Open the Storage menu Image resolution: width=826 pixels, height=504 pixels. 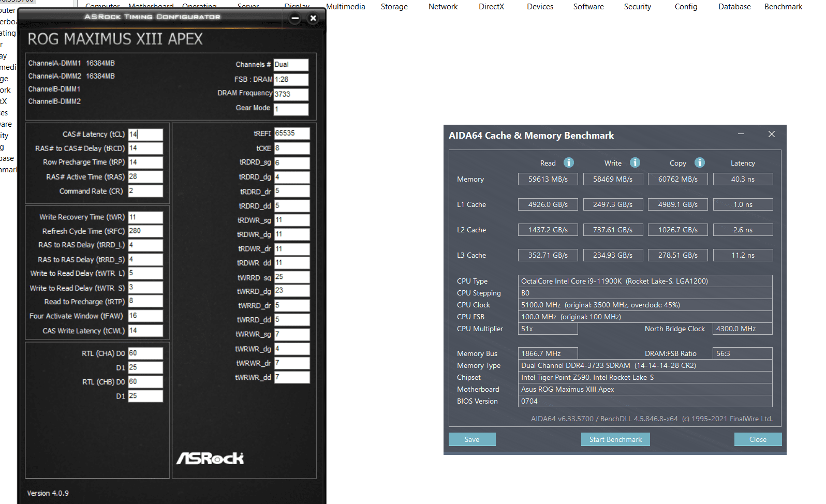(394, 7)
